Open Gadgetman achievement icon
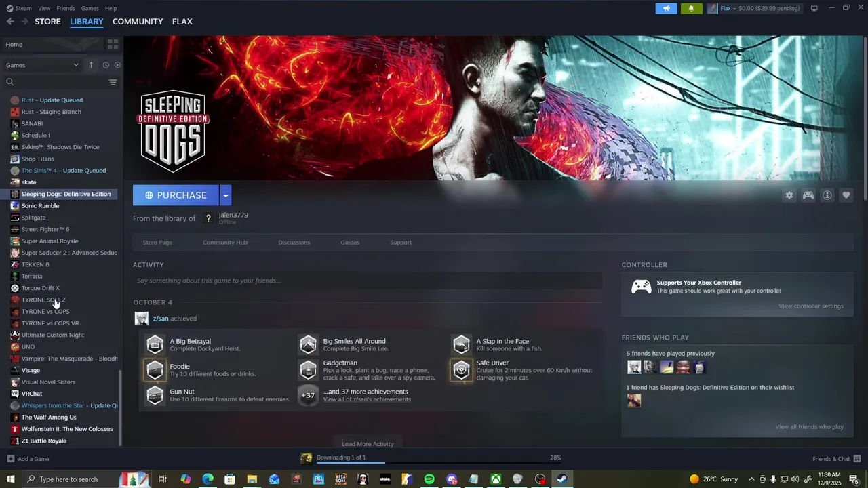868x488 pixels. (x=309, y=370)
